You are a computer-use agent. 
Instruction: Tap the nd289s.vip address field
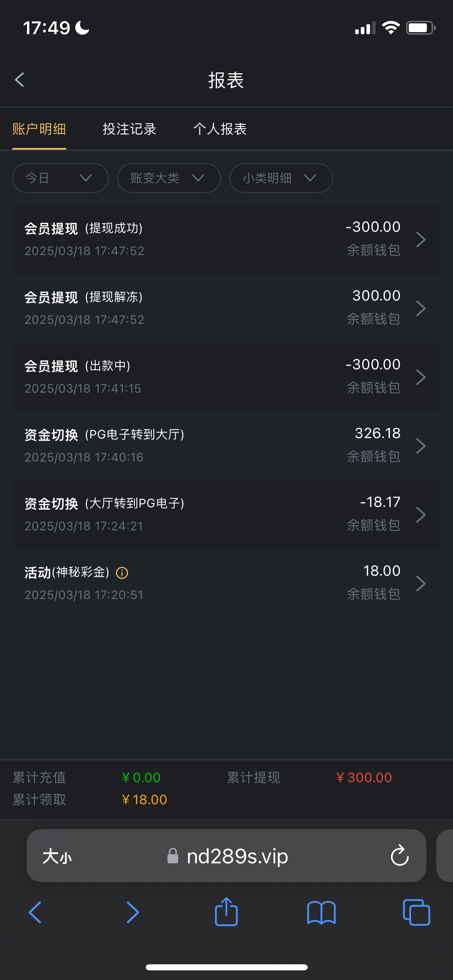tap(237, 856)
